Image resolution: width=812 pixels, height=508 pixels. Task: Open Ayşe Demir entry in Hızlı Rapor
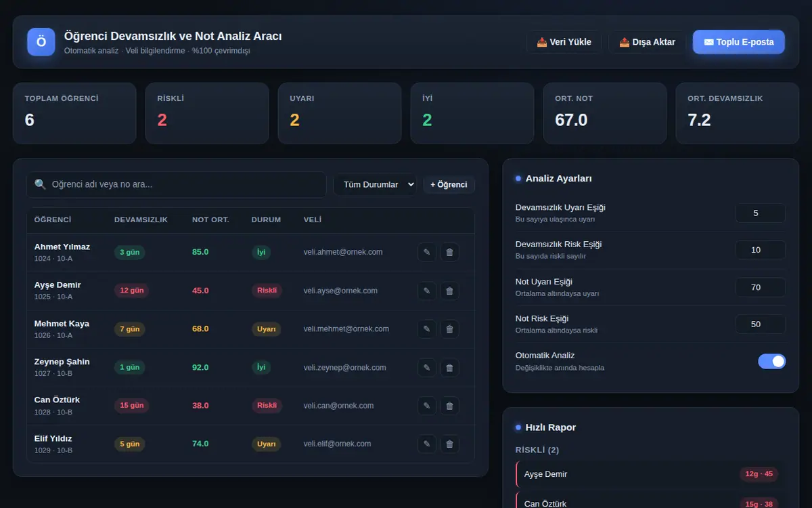tap(650, 474)
